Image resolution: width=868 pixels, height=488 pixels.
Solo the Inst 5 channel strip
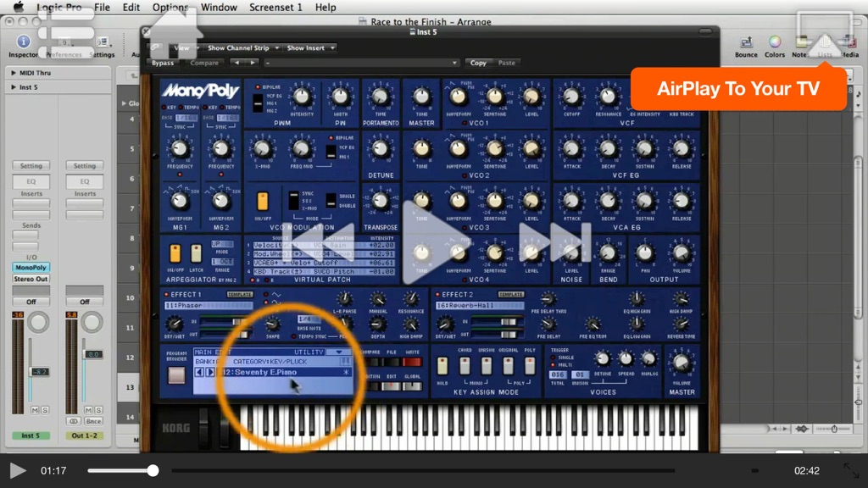click(45, 410)
